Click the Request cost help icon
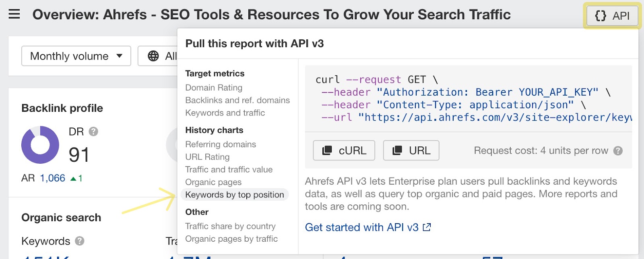 [x=618, y=151]
